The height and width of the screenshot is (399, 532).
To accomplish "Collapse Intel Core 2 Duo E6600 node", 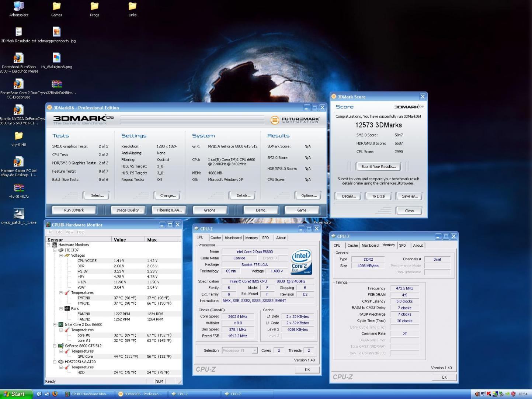I will pos(55,325).
